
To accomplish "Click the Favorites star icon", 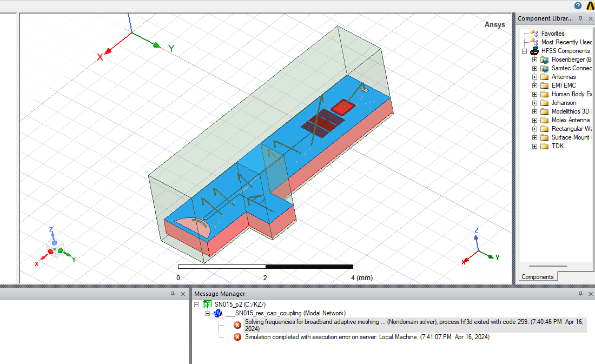I will 534,34.
